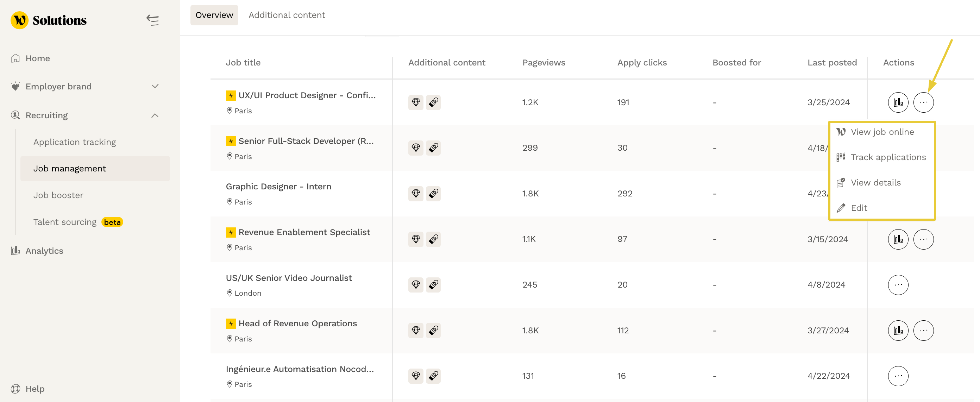Click diamond icon on Head of Revenue Operations row
The height and width of the screenshot is (402, 980).
pyautogui.click(x=415, y=331)
